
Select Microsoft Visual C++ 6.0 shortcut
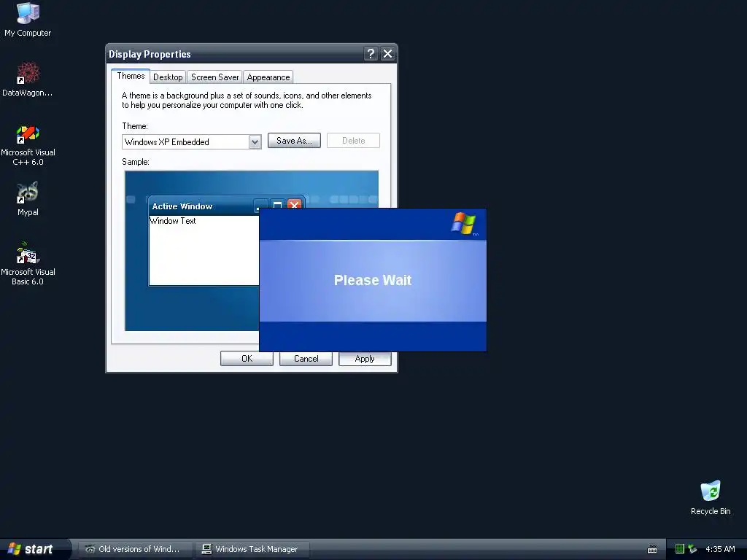[28, 145]
